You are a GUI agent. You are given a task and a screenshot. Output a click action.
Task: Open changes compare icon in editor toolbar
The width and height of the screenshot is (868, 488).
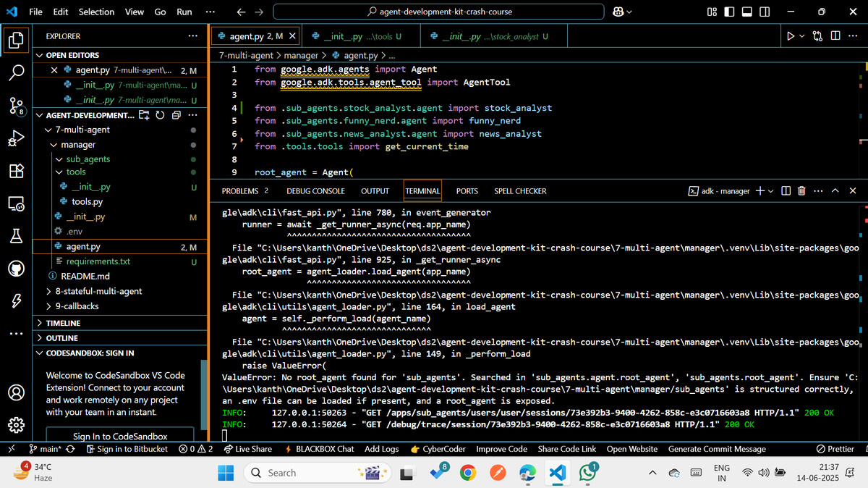819,36
